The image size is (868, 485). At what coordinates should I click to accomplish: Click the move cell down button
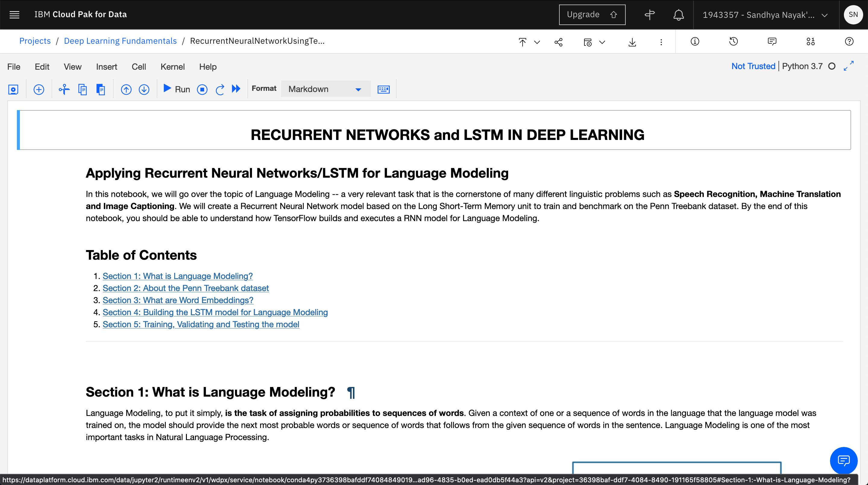(x=144, y=89)
